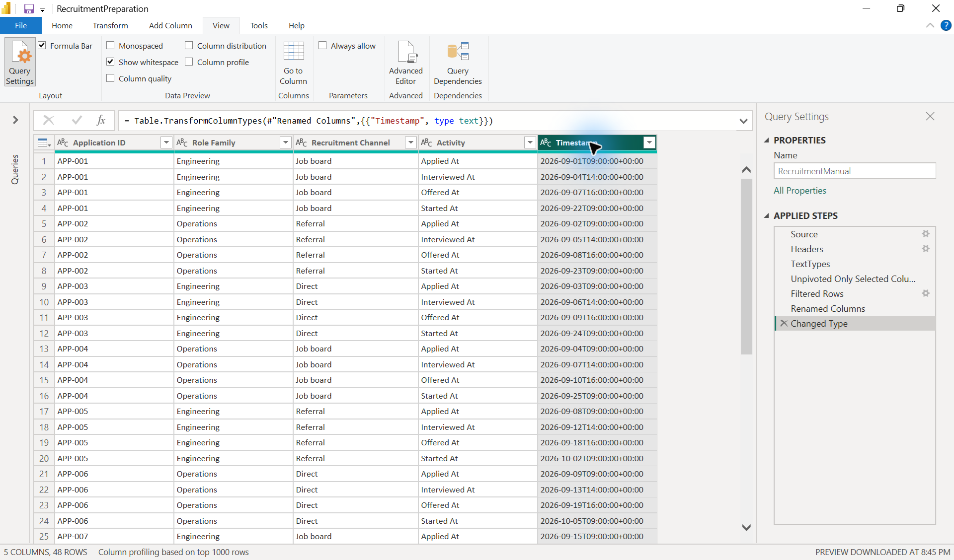The height and width of the screenshot is (560, 954).
Task: Select the Renamed Columns applied step
Action: (855, 308)
